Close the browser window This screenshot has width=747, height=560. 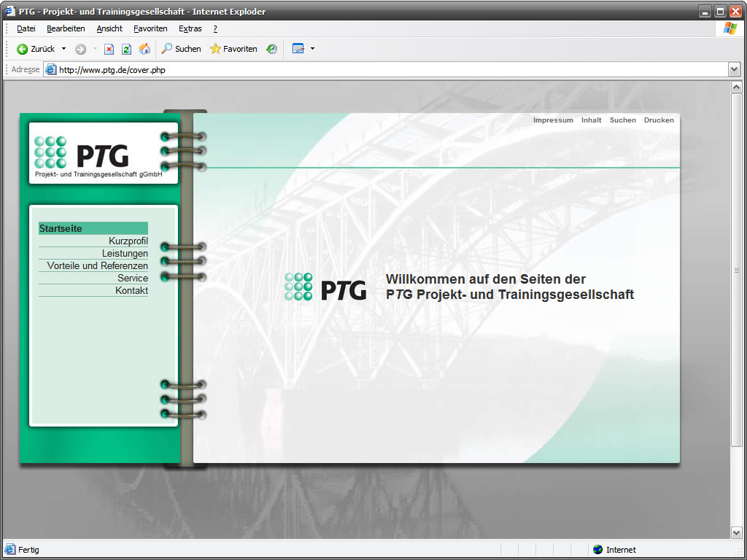pos(735,11)
